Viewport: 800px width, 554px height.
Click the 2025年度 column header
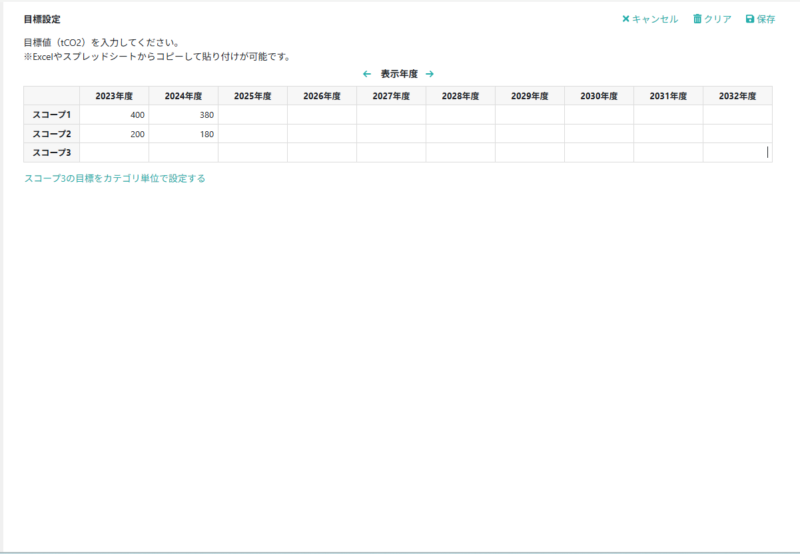coord(253,96)
